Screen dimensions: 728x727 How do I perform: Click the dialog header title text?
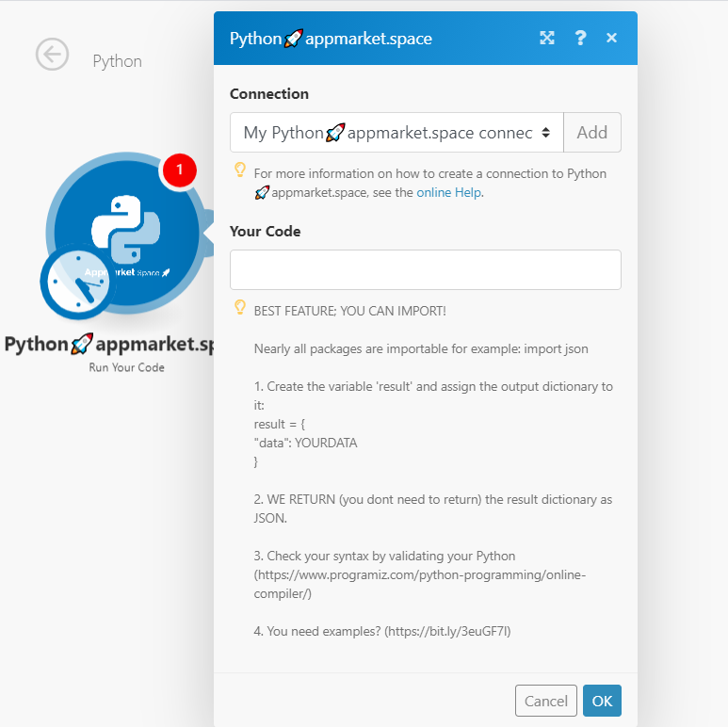pos(331,39)
